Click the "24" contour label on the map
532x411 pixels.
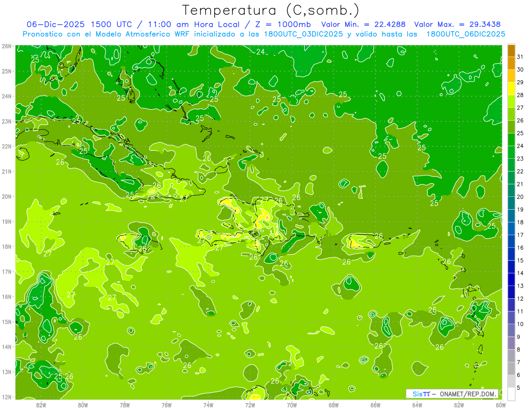261,52
